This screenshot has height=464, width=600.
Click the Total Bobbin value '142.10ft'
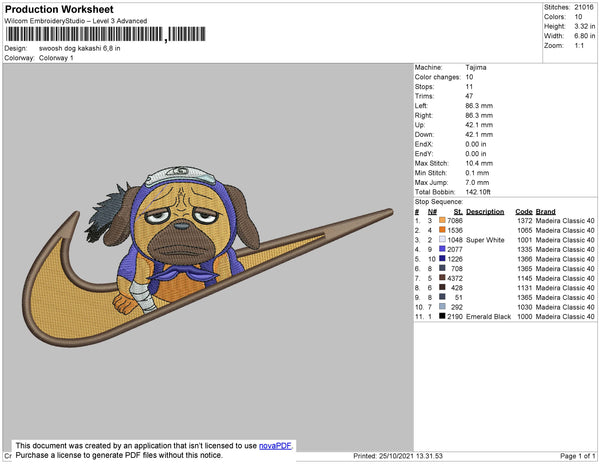478,192
